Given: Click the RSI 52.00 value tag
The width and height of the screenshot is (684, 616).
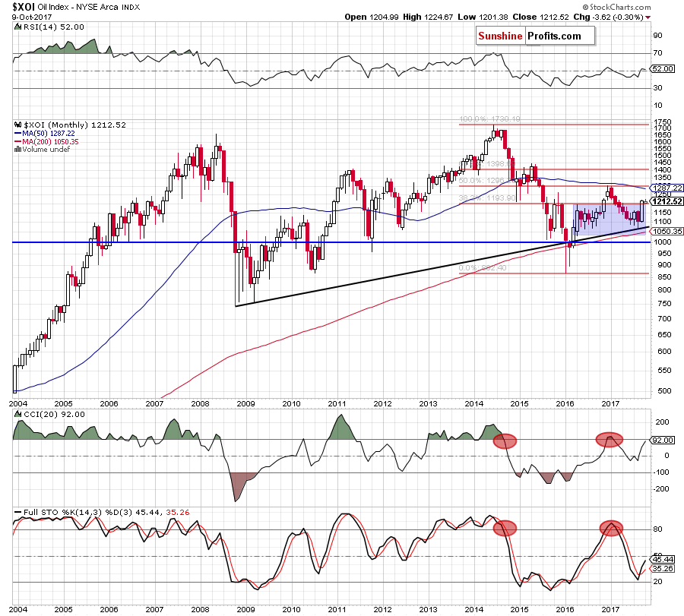Looking at the screenshot, I should 663,69.
